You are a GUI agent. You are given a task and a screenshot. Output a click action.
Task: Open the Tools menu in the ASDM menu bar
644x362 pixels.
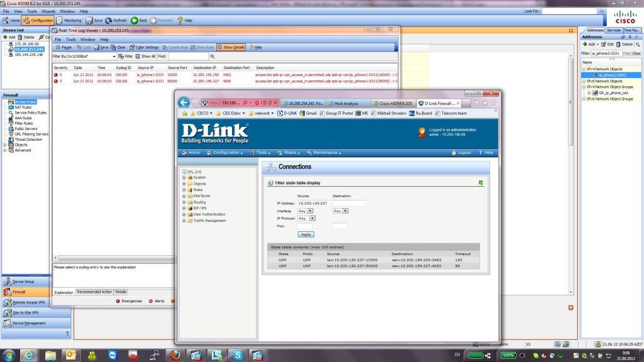(31, 11)
